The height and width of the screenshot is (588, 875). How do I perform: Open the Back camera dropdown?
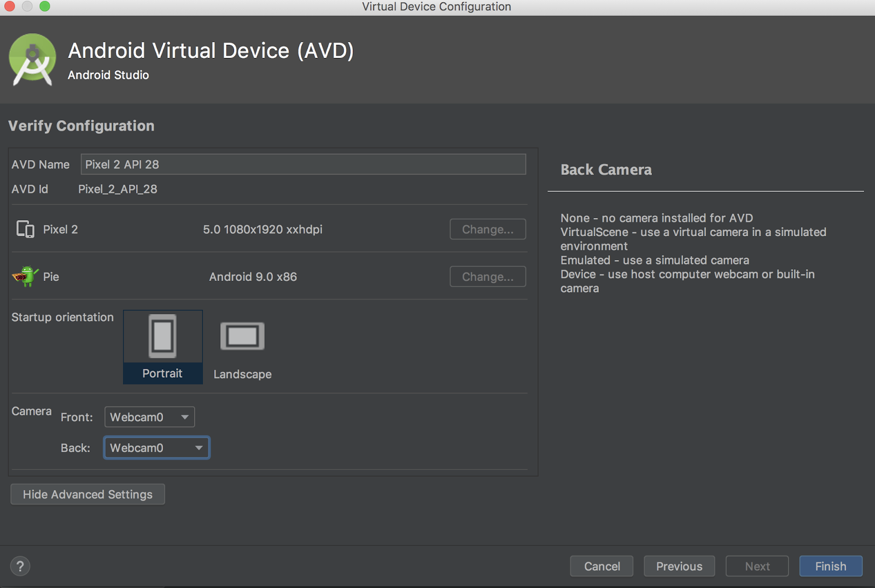156,448
